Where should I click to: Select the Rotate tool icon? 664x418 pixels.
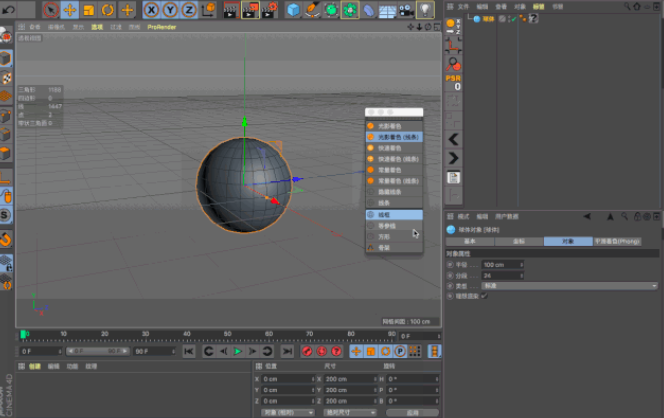click(107, 10)
